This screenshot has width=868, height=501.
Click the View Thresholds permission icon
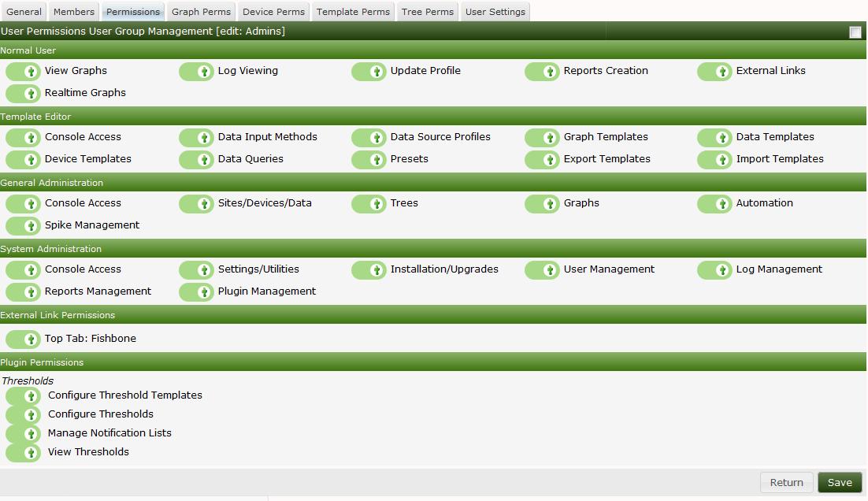coord(23,452)
